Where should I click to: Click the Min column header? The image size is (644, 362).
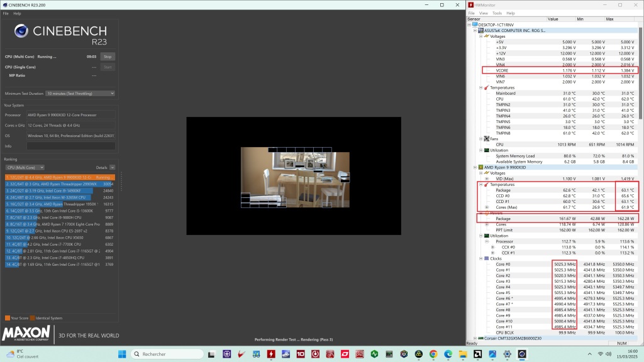click(591, 19)
